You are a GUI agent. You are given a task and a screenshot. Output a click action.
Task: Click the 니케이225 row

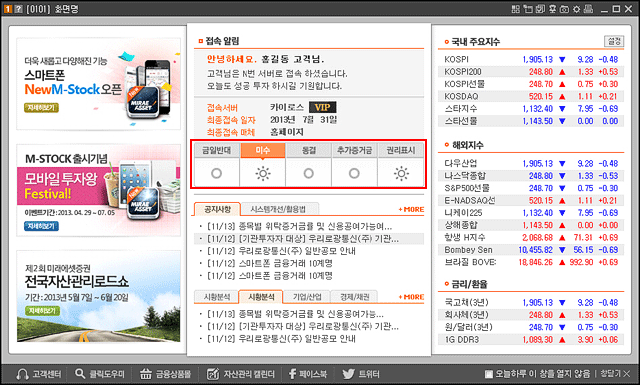531,213
